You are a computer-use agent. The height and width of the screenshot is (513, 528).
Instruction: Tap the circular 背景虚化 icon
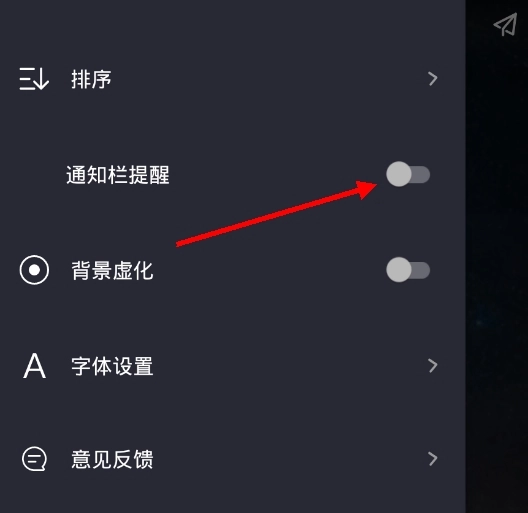coord(34,270)
